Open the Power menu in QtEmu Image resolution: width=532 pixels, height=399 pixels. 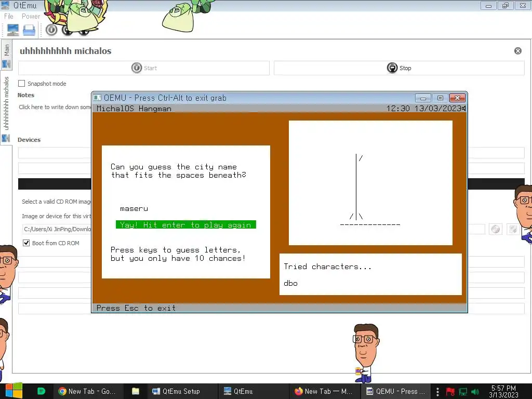coord(31,16)
